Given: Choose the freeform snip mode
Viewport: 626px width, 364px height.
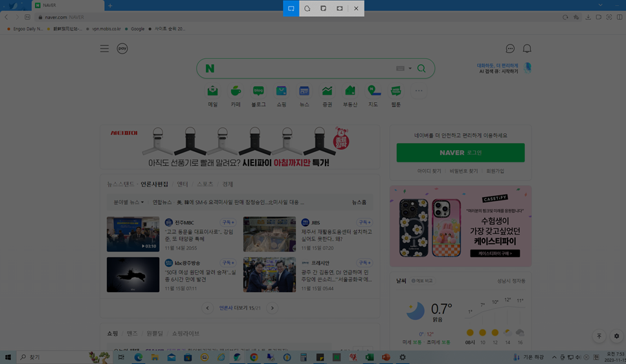Looking at the screenshot, I should (307, 8).
